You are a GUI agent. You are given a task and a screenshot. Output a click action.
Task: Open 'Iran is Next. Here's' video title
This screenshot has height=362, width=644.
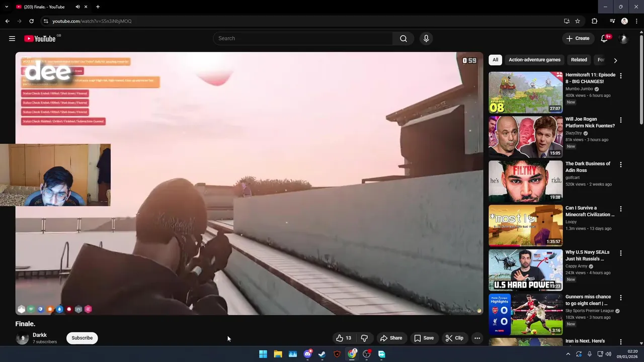[x=585, y=341]
